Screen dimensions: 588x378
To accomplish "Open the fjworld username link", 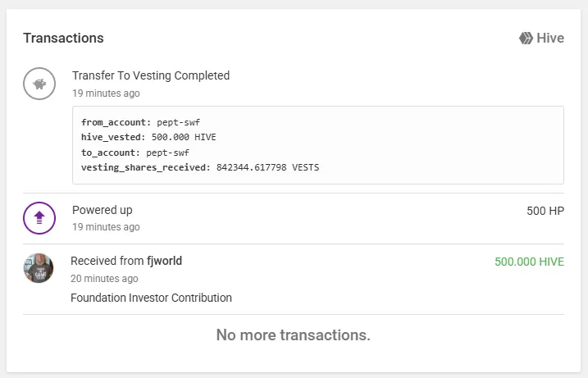I will (x=164, y=261).
